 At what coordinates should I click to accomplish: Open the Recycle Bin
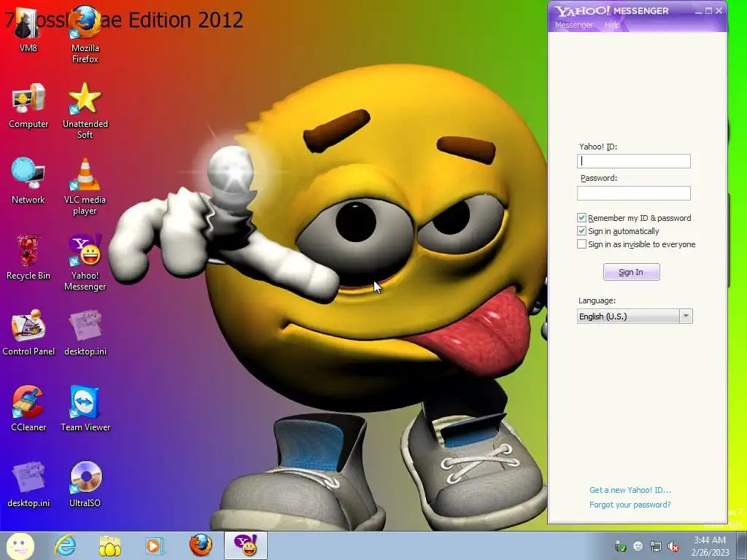(28, 257)
